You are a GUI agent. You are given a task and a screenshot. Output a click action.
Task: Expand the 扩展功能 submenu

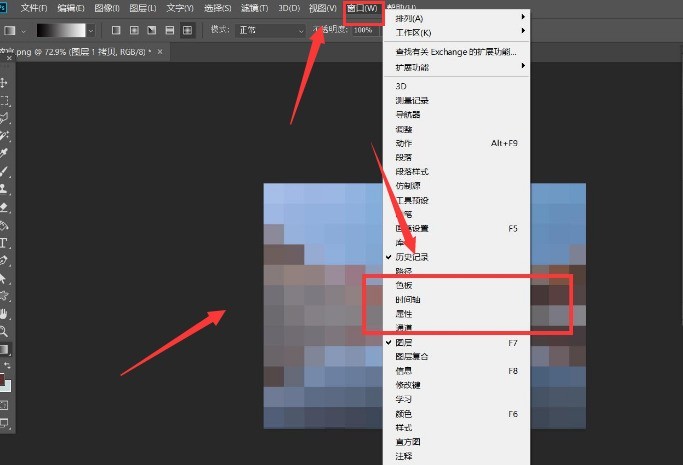456,67
